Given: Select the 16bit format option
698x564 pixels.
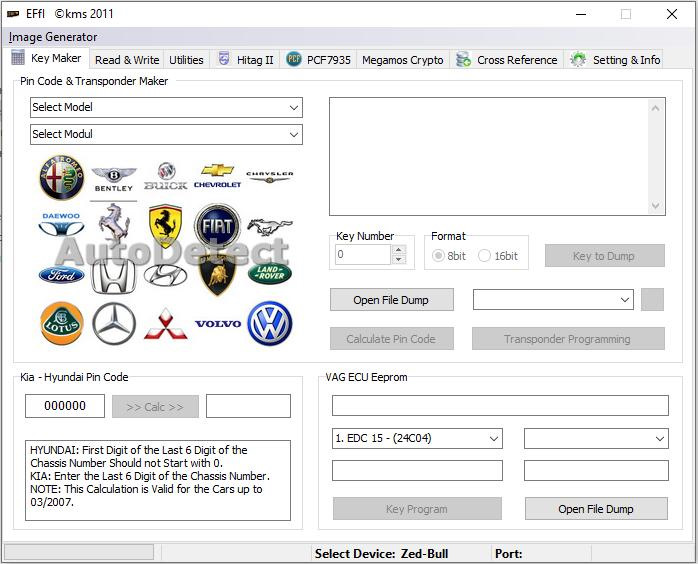Looking at the screenshot, I should coord(498,256).
